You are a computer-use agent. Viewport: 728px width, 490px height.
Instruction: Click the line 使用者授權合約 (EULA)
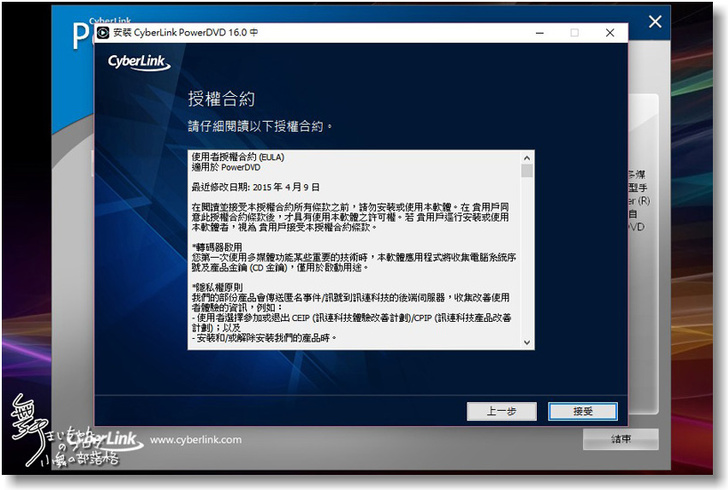tap(238, 157)
